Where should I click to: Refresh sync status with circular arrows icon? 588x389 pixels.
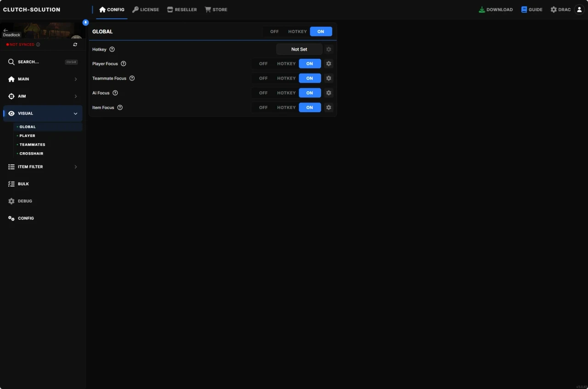point(75,45)
